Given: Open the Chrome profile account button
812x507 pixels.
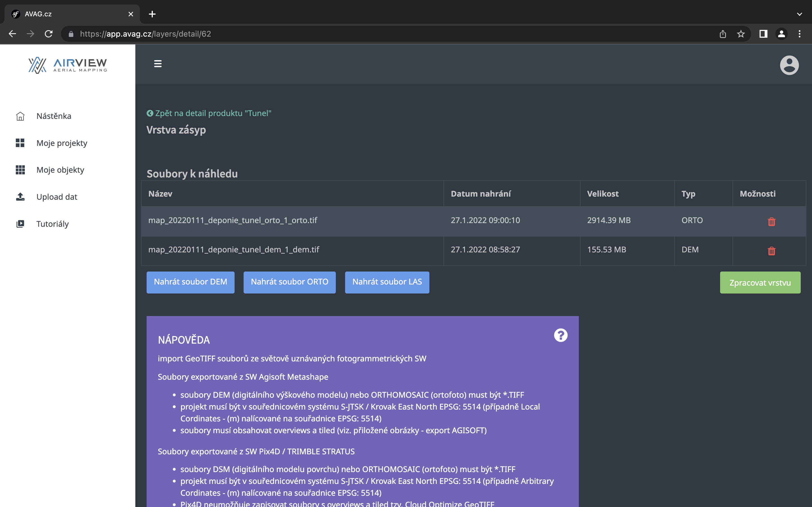Looking at the screenshot, I should pyautogui.click(x=782, y=34).
